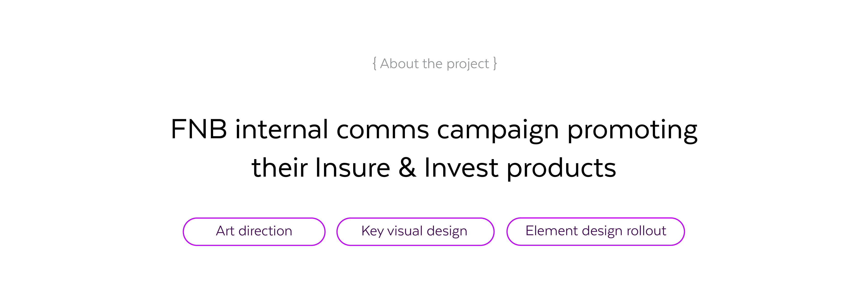Click the word "About" in the label
Screen dimensions: 868x301
coord(399,64)
